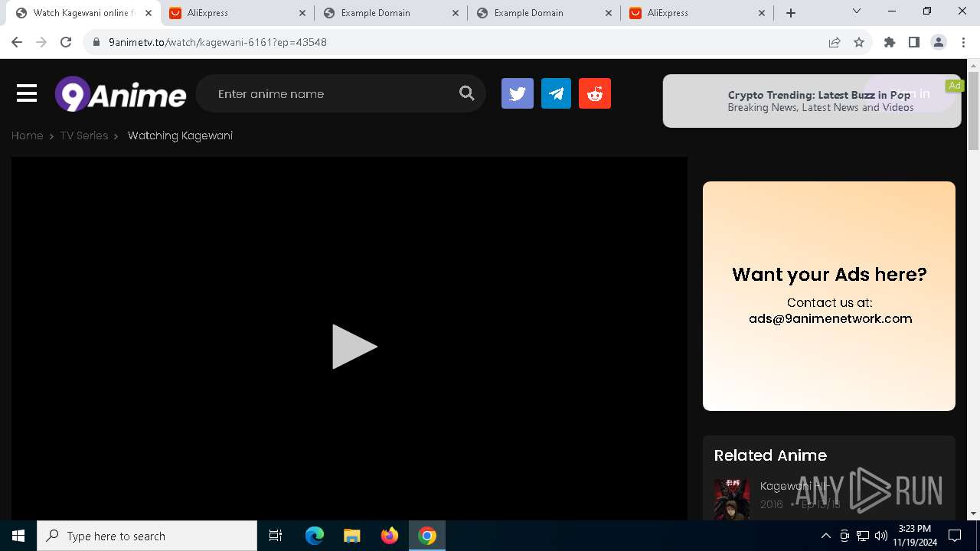Screen dimensions: 980x551
Task: Switch to the first AliExpress tab
Action: pos(237,13)
